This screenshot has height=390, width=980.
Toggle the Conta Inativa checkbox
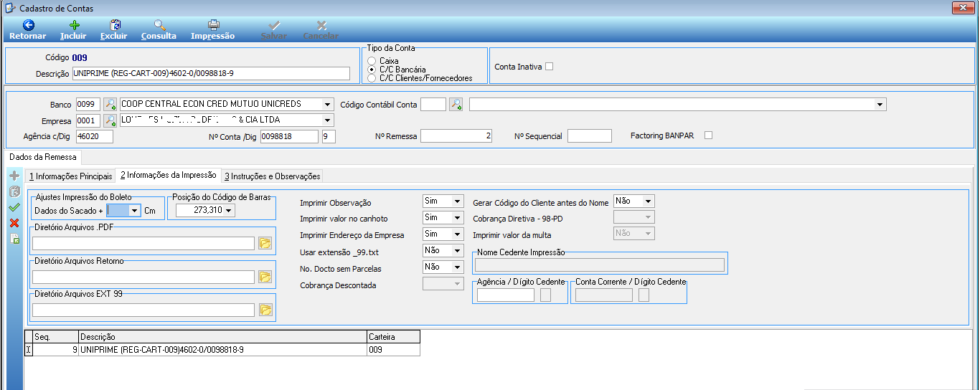coord(550,67)
